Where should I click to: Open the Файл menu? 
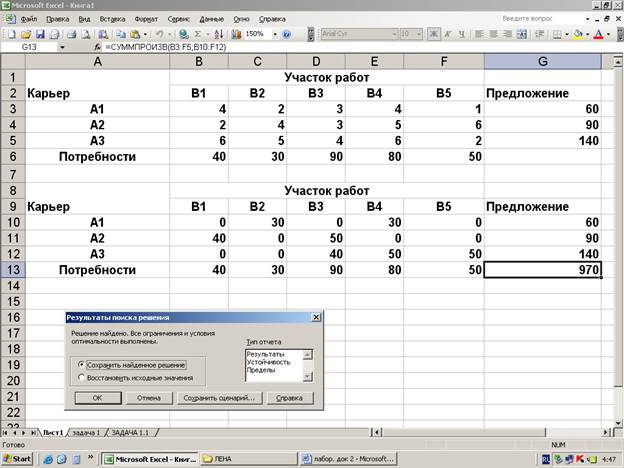point(29,19)
